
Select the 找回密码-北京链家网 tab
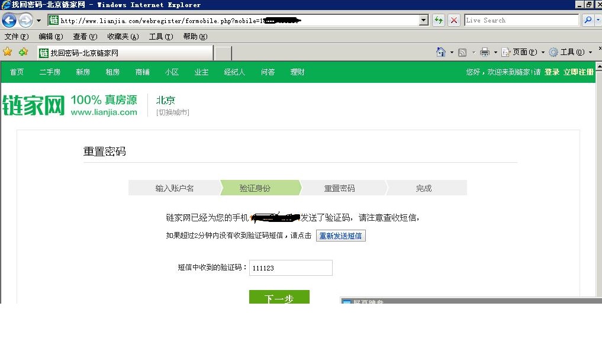point(125,53)
